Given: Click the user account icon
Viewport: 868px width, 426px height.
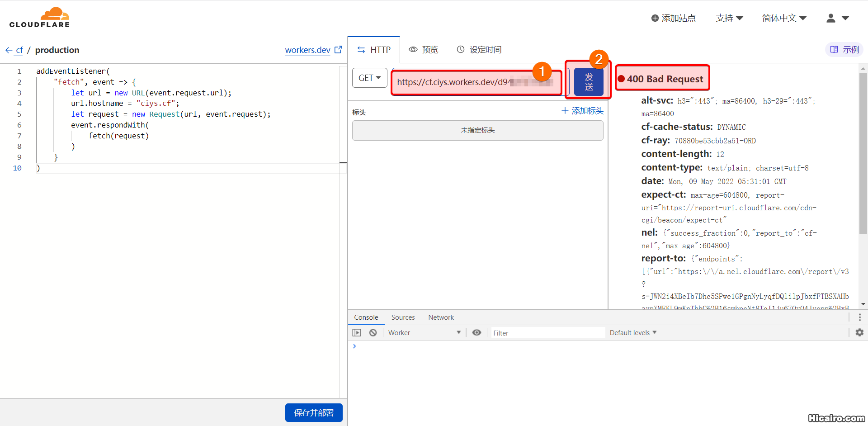Looking at the screenshot, I should point(830,18).
